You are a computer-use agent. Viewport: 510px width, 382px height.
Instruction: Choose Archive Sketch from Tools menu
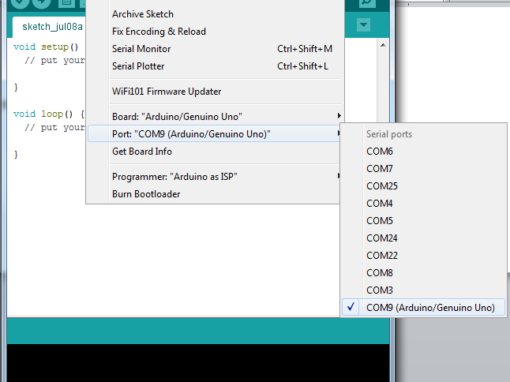click(214, 14)
